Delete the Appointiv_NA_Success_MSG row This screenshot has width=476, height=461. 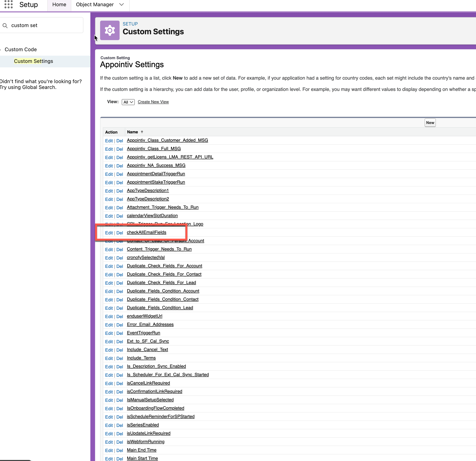coord(120,166)
